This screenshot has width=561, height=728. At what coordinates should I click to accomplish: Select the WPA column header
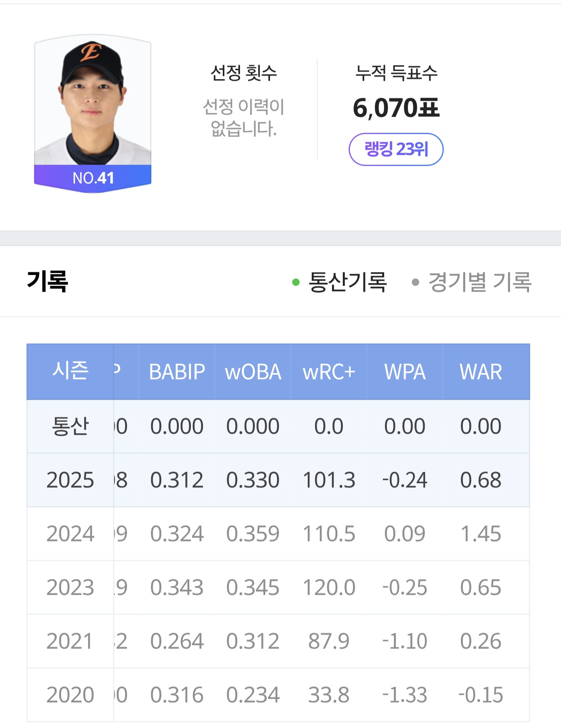[x=405, y=371]
